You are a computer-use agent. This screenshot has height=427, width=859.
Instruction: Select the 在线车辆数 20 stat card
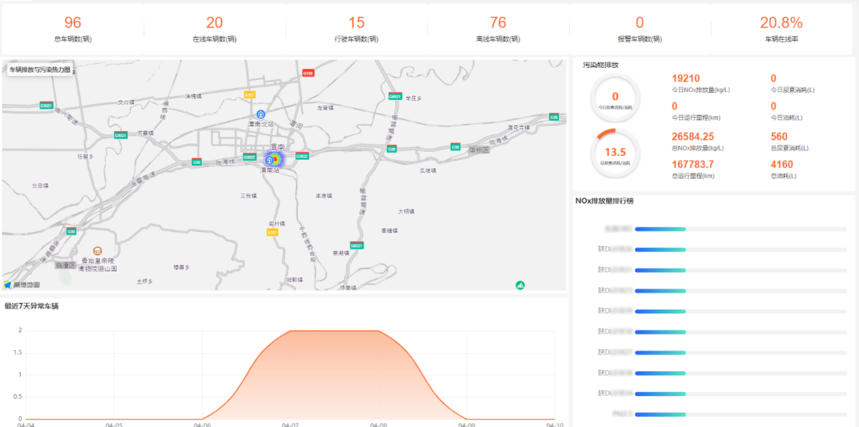click(x=214, y=28)
